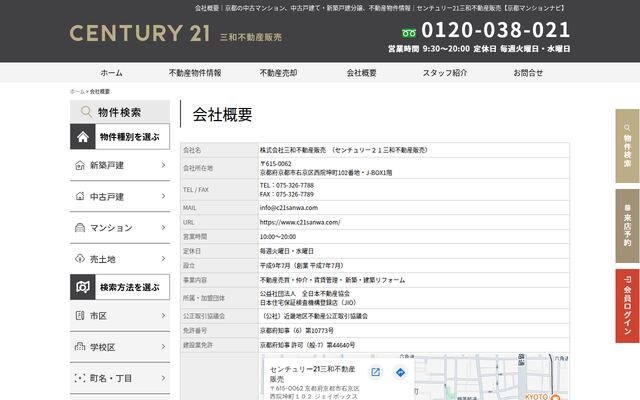Expand the マンション chevron arrow

[163, 227]
